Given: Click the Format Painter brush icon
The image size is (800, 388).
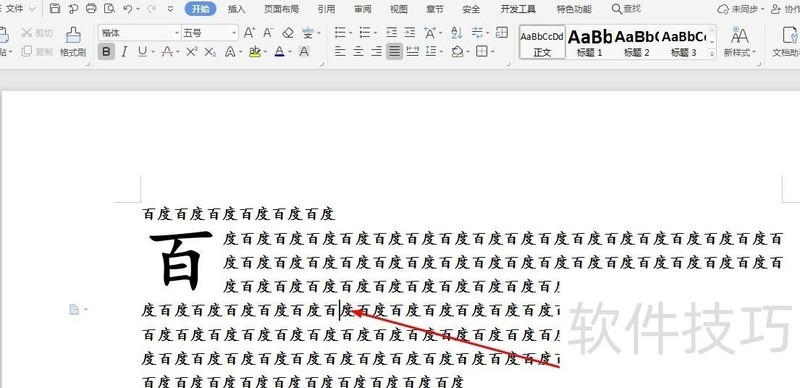Looking at the screenshot, I should click(73, 35).
